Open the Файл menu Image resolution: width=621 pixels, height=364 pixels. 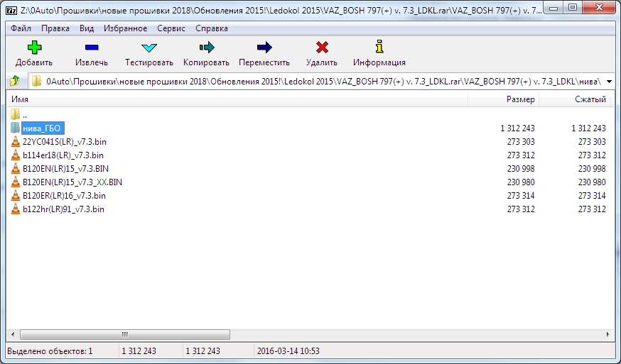click(x=21, y=28)
